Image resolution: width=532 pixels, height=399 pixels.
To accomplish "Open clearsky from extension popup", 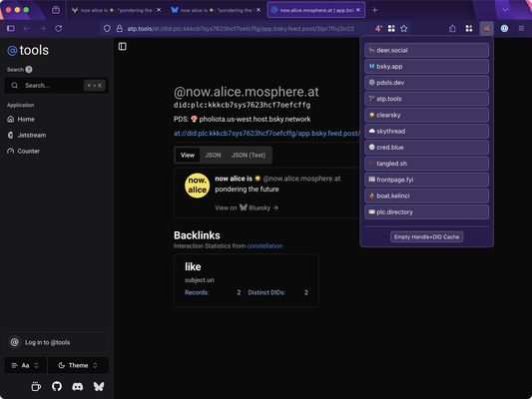I will (426, 115).
